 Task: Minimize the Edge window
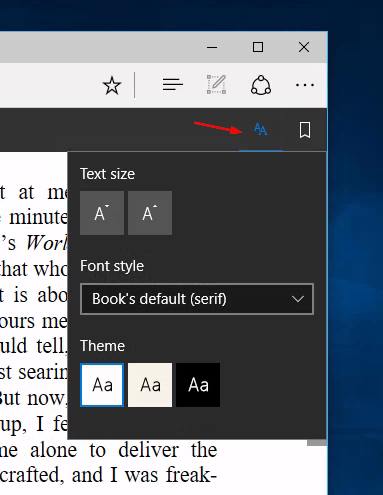coord(212,47)
